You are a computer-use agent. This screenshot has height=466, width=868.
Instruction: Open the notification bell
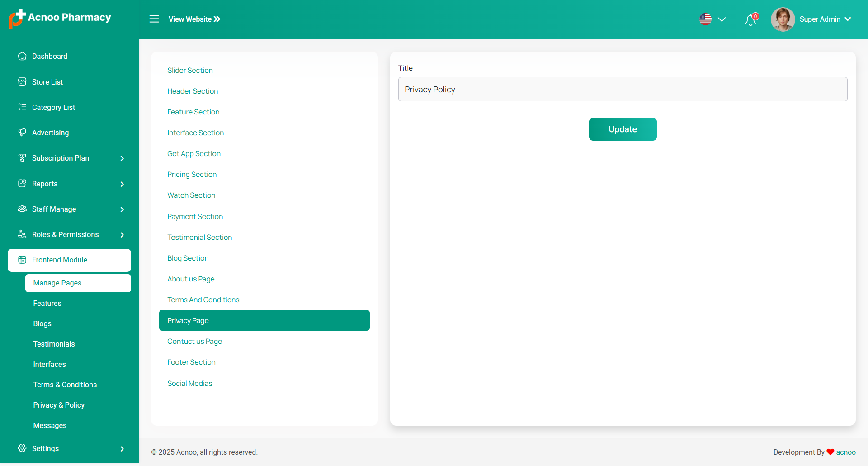tap(750, 20)
